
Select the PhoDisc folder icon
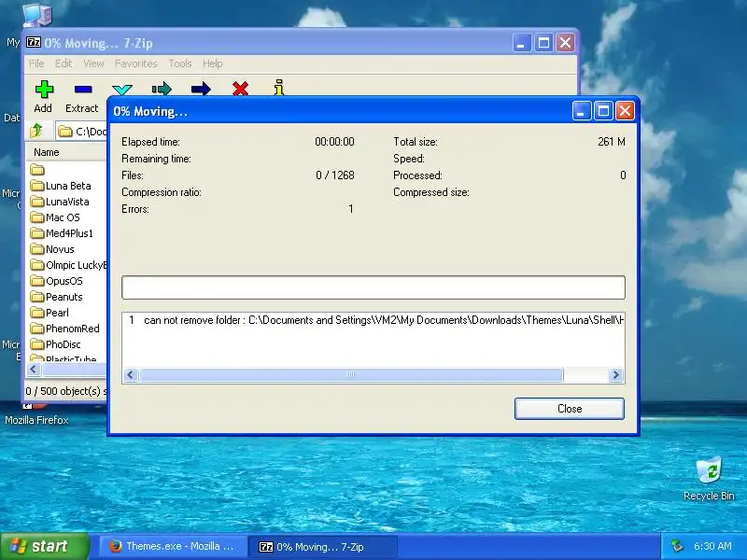click(37, 344)
